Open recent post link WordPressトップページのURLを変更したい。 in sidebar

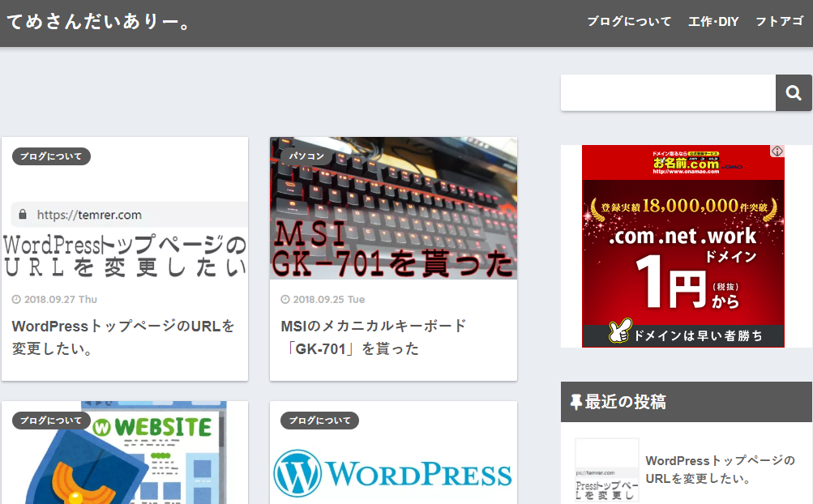[x=720, y=469]
